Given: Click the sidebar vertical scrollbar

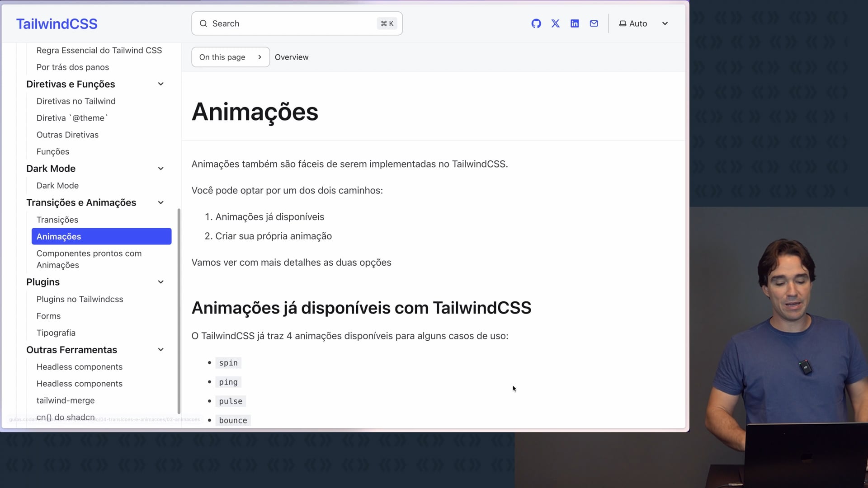Looking at the screenshot, I should pyautogui.click(x=179, y=311).
